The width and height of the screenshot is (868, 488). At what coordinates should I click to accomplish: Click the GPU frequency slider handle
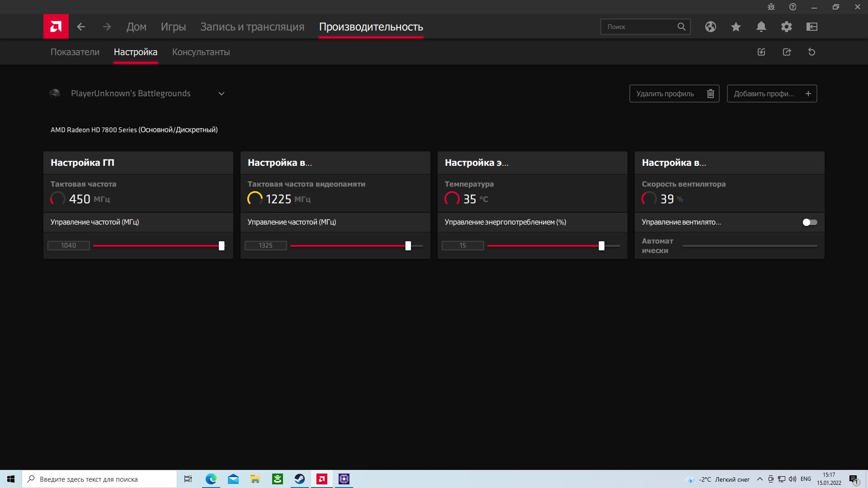click(x=222, y=246)
